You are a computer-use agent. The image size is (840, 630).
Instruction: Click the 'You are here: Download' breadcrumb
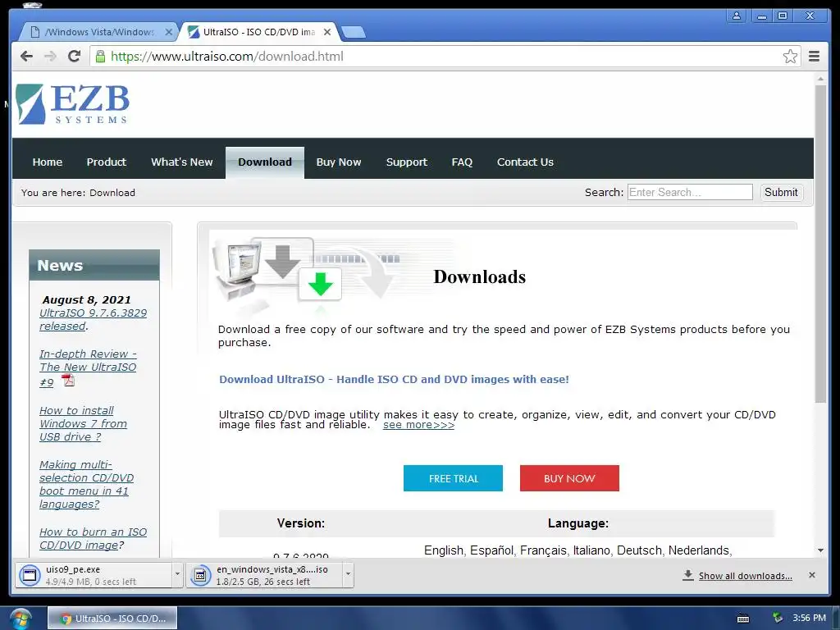coord(78,192)
